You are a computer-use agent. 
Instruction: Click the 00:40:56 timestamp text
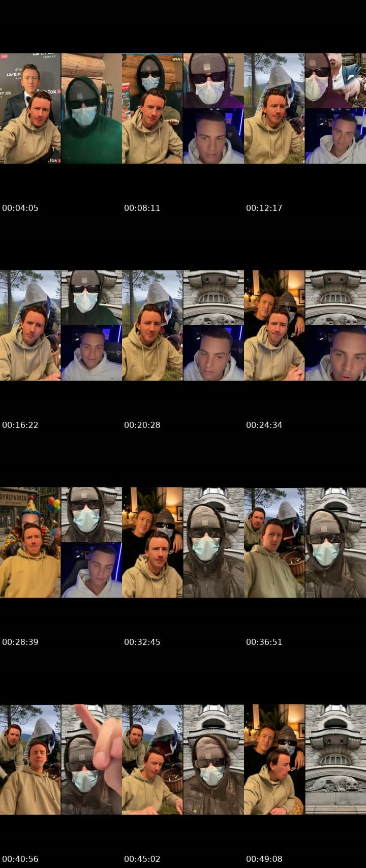pyautogui.click(x=20, y=859)
